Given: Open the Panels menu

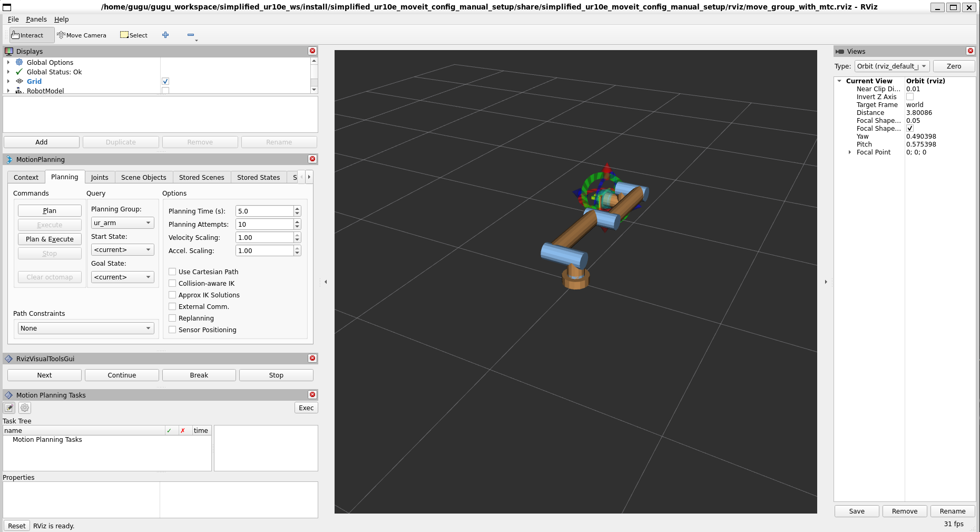Looking at the screenshot, I should click(36, 19).
